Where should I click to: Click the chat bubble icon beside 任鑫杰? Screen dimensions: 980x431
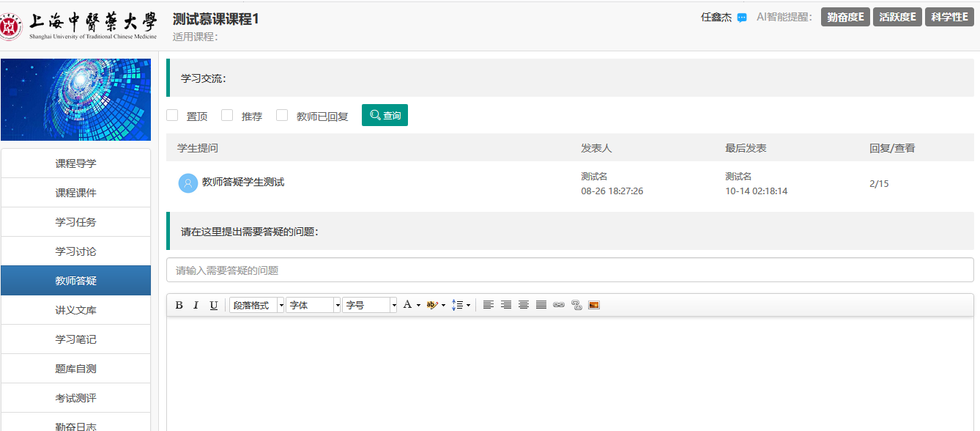click(742, 18)
